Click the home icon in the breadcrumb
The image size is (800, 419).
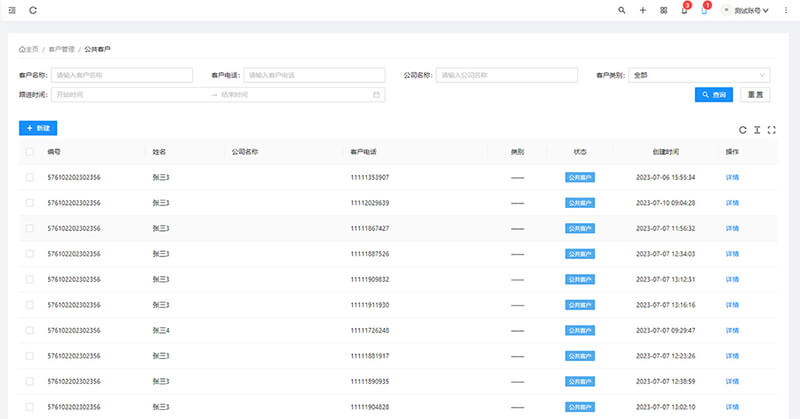pos(22,50)
